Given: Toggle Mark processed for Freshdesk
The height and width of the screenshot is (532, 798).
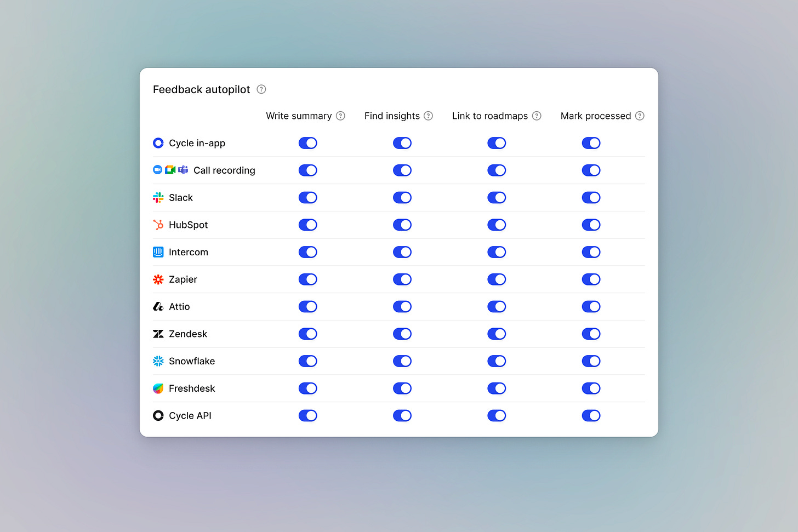Looking at the screenshot, I should tap(591, 388).
